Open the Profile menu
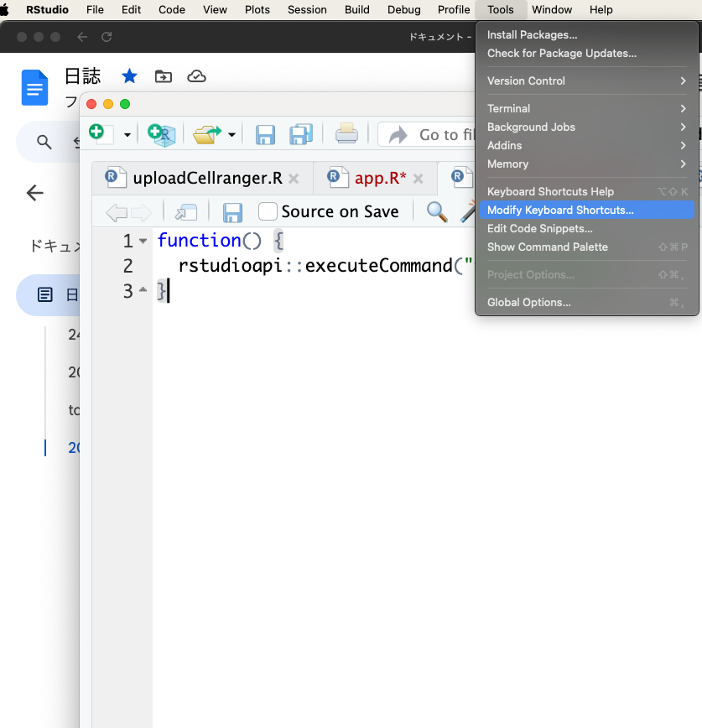The height and width of the screenshot is (728, 702). [454, 10]
